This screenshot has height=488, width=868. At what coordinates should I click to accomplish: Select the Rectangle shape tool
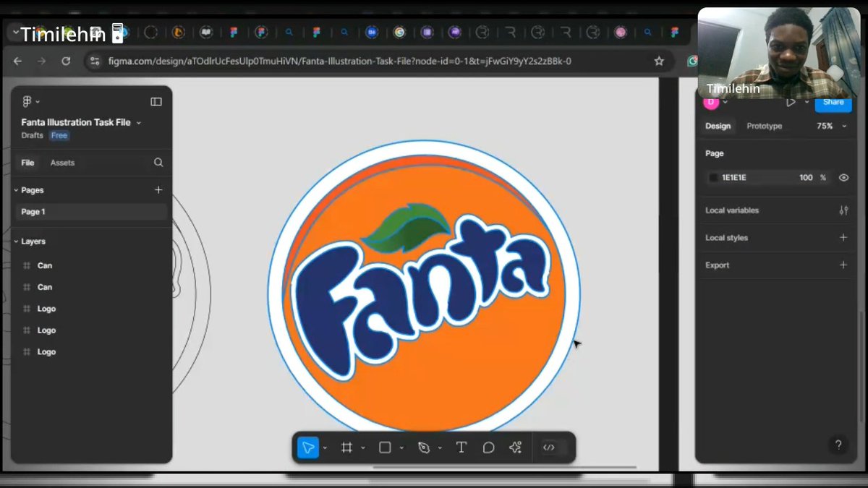pyautogui.click(x=385, y=448)
